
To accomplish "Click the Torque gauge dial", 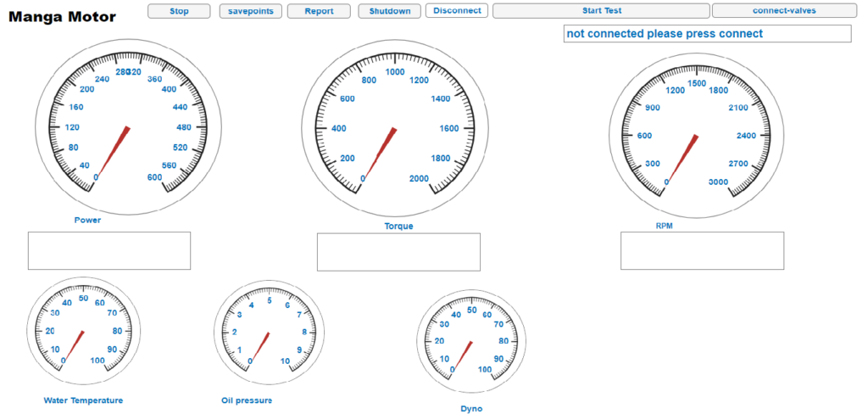I will tap(396, 129).
